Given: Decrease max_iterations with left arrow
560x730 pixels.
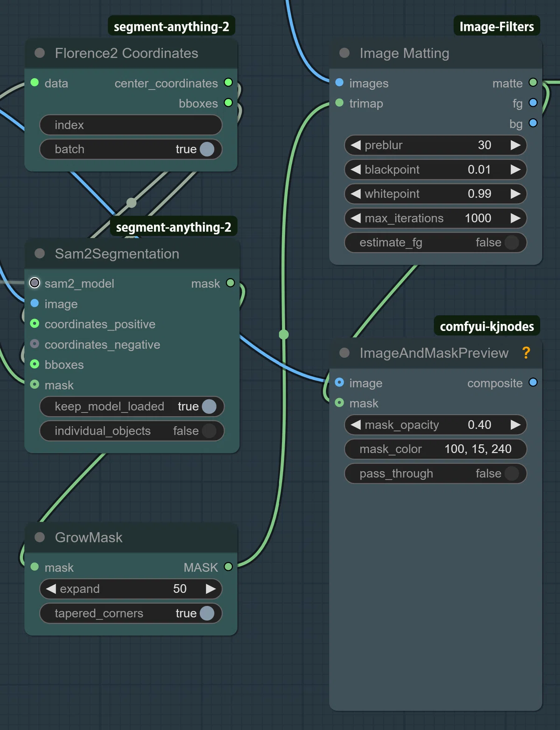Looking at the screenshot, I should pyautogui.click(x=356, y=218).
